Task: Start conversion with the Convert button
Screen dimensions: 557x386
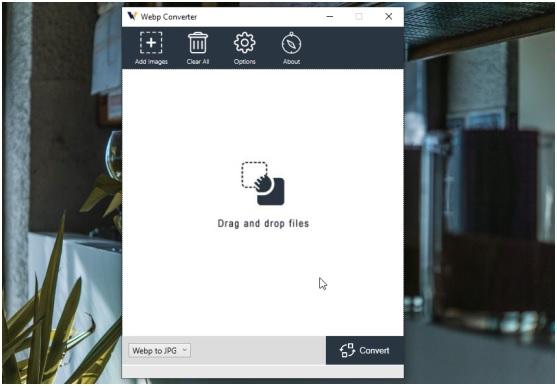Action: click(x=365, y=350)
